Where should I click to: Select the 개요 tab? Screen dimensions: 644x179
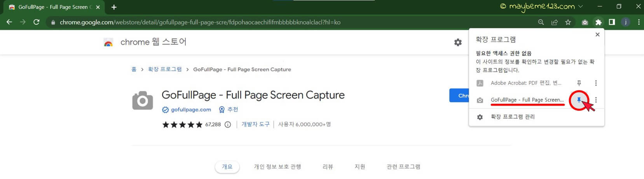227,167
